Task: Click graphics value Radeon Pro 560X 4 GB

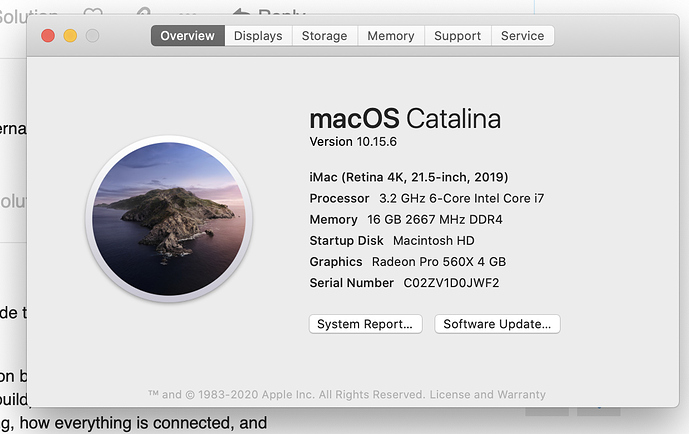Action: click(x=439, y=261)
